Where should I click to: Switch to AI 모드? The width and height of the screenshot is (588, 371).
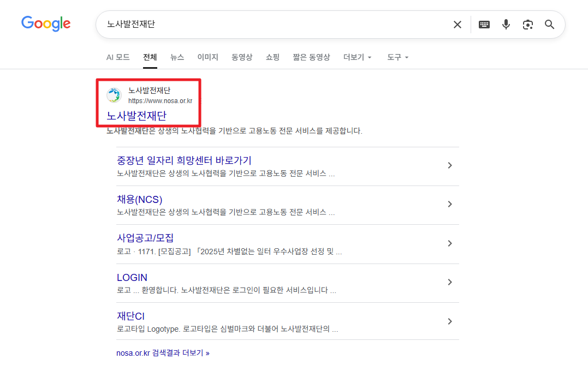pos(118,57)
